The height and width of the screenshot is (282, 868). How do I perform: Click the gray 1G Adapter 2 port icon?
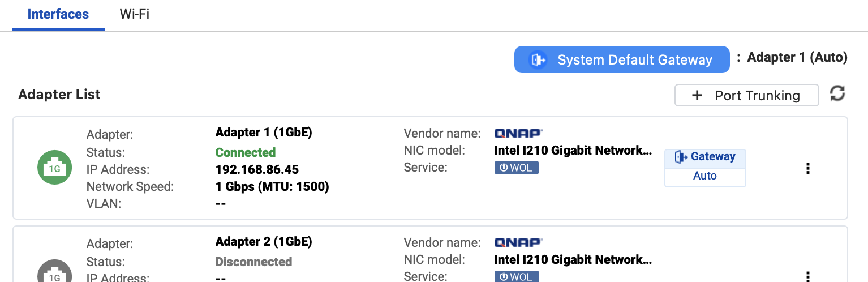(x=54, y=272)
